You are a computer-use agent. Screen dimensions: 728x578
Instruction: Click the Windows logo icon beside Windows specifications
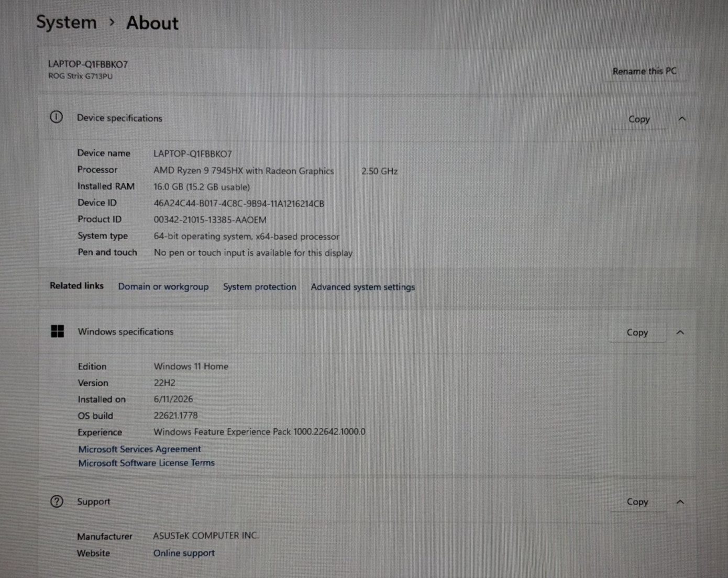[x=58, y=331]
